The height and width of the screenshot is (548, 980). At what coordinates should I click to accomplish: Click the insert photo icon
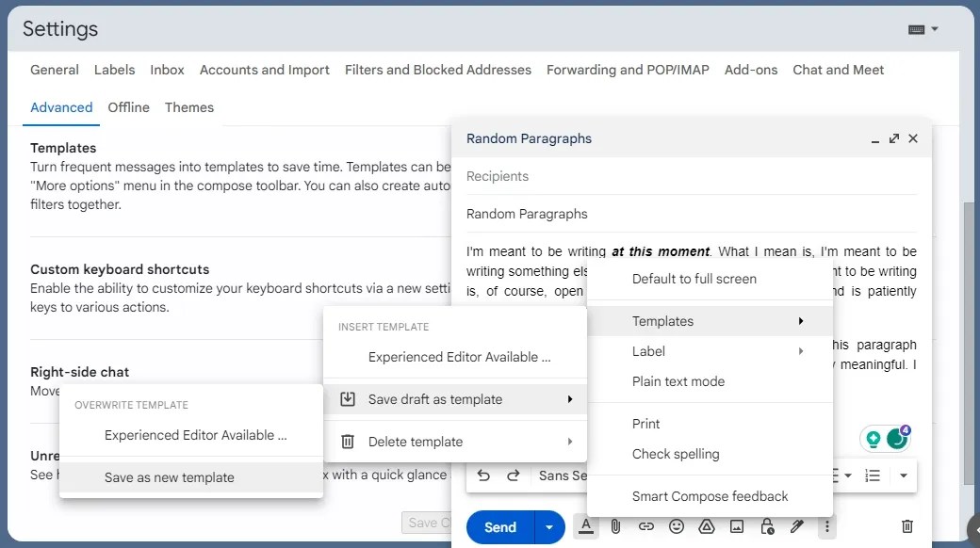coord(737,526)
